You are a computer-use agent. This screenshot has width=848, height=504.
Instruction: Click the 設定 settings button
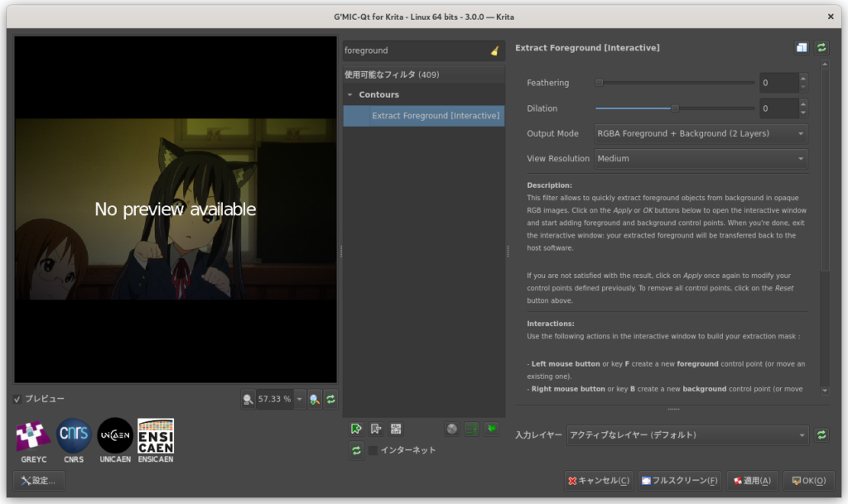click(39, 480)
